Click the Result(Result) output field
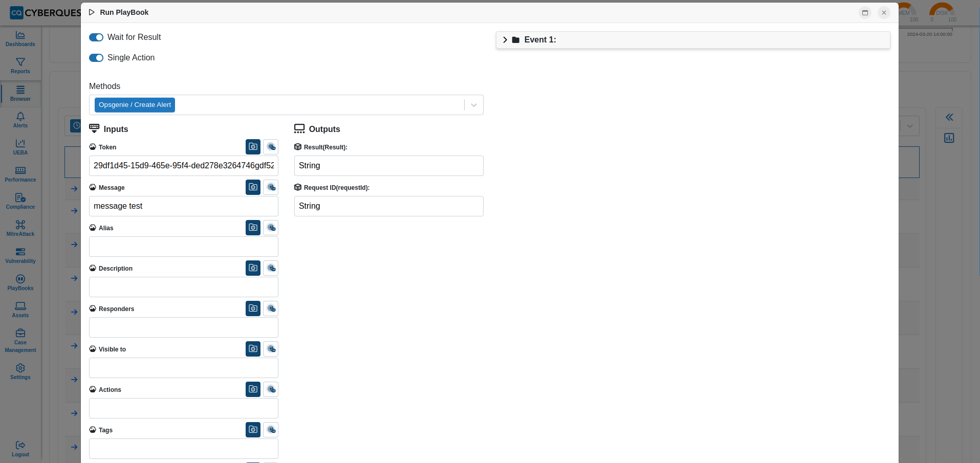Image resolution: width=980 pixels, height=463 pixels. point(389,166)
